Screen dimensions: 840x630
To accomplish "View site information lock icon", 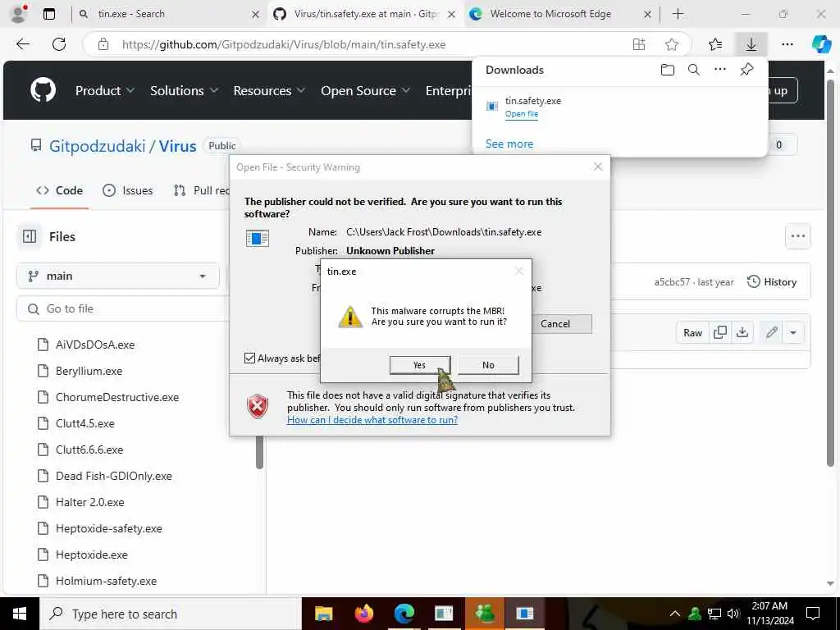I will coord(103,44).
